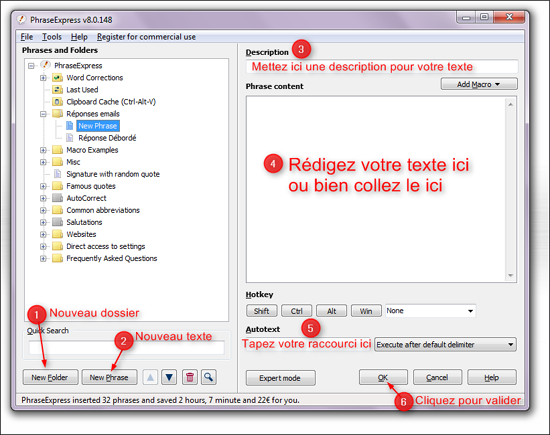Screen dimensions: 550x435
Task: Click the New Folder button
Action: pyautogui.click(x=50, y=377)
